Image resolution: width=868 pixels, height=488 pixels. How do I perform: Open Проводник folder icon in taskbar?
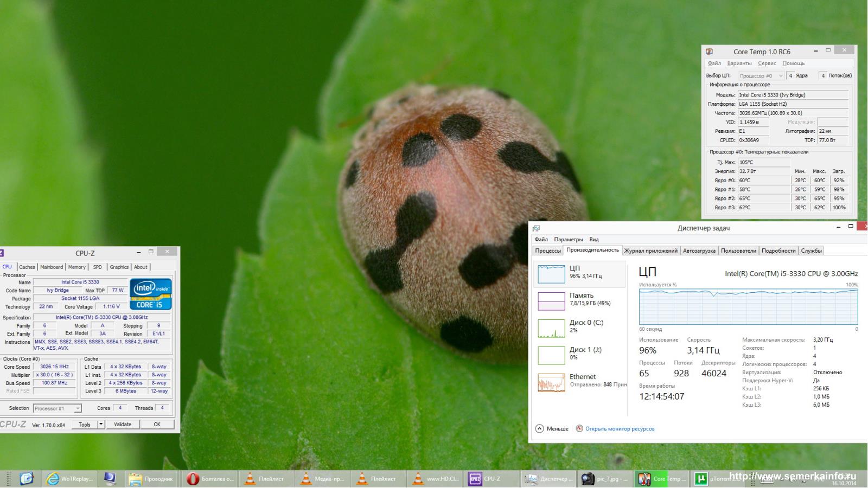coord(136,479)
